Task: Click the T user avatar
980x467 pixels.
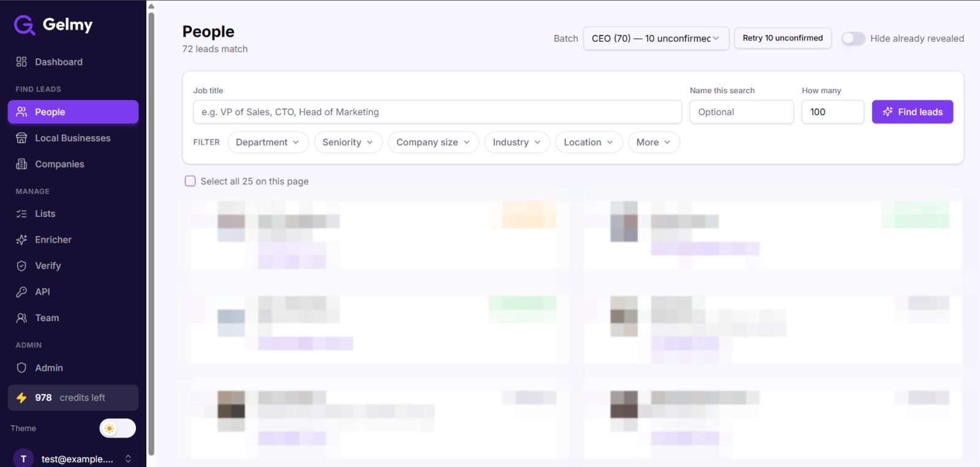Action: coord(23,458)
